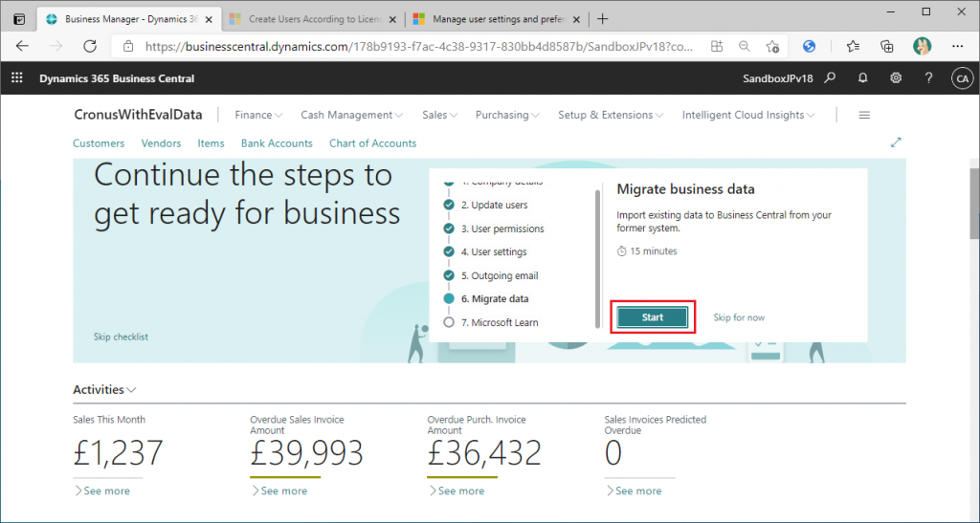Open the help question mark icon

(x=928, y=78)
